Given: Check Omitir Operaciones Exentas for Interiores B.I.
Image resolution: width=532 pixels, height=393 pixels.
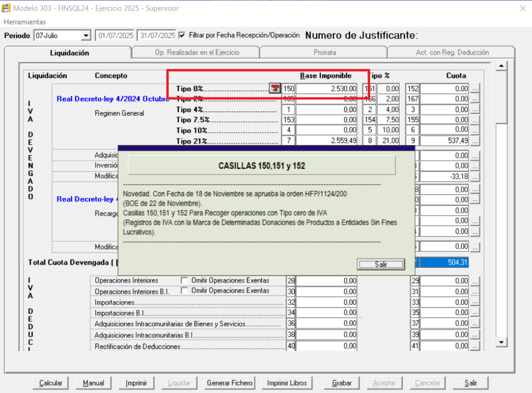Looking at the screenshot, I should [184, 291].
